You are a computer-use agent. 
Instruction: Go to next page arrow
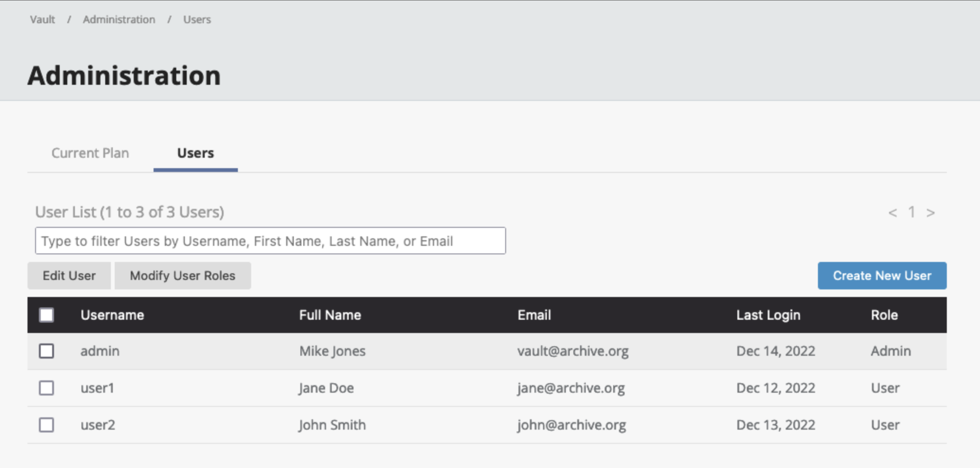[x=930, y=213]
